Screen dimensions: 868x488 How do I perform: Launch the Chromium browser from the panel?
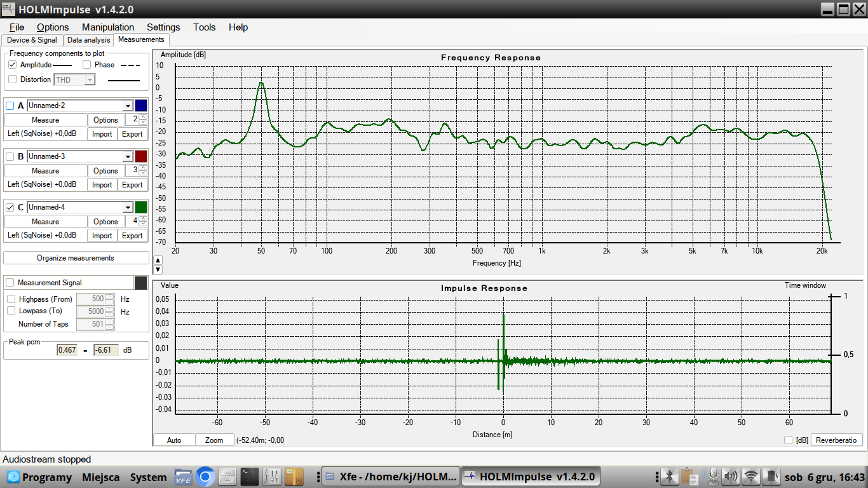[205, 477]
